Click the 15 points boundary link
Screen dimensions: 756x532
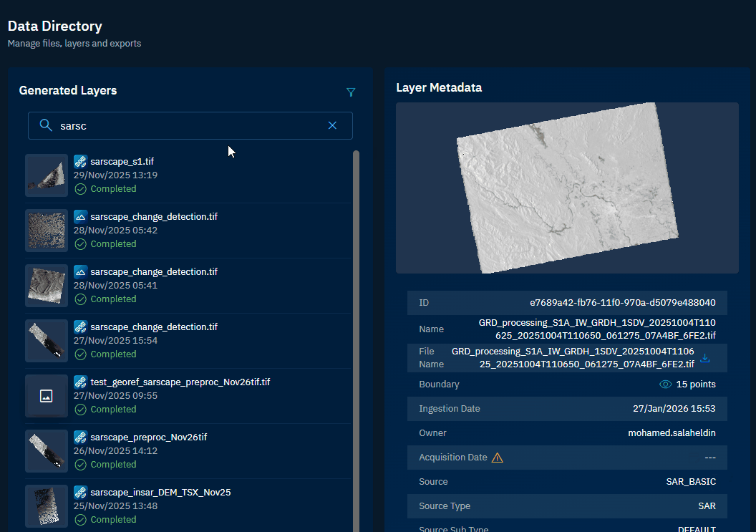tap(695, 385)
